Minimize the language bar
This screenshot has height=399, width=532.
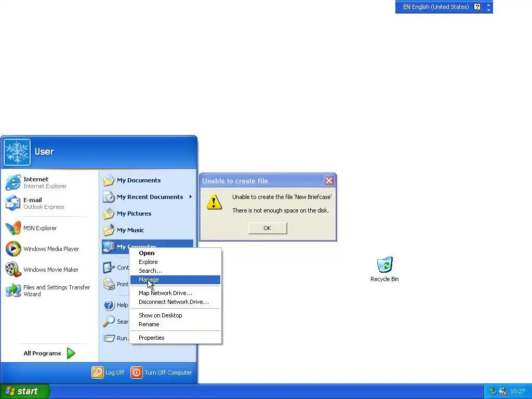pyautogui.click(x=488, y=4)
